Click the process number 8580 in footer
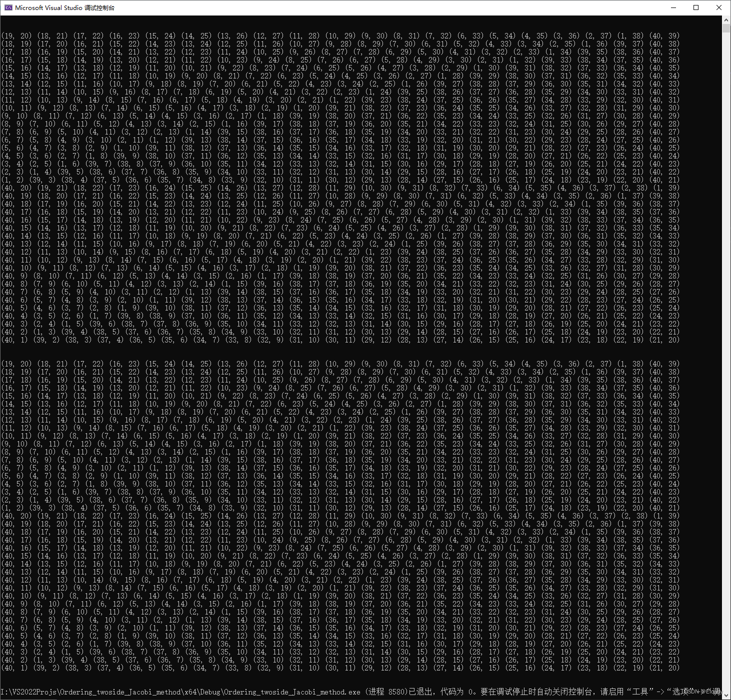 coord(395,692)
